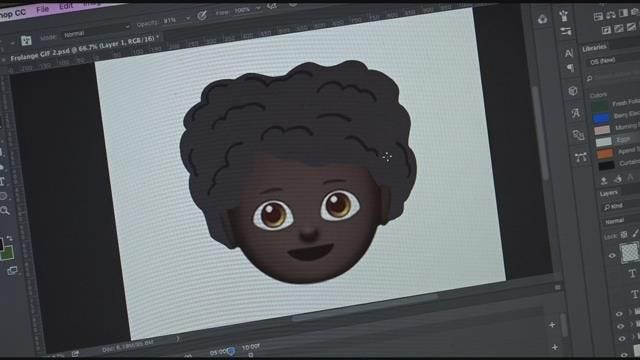
Task: Select the Frelange GIF 2.psd document tab
Action: click(85, 49)
